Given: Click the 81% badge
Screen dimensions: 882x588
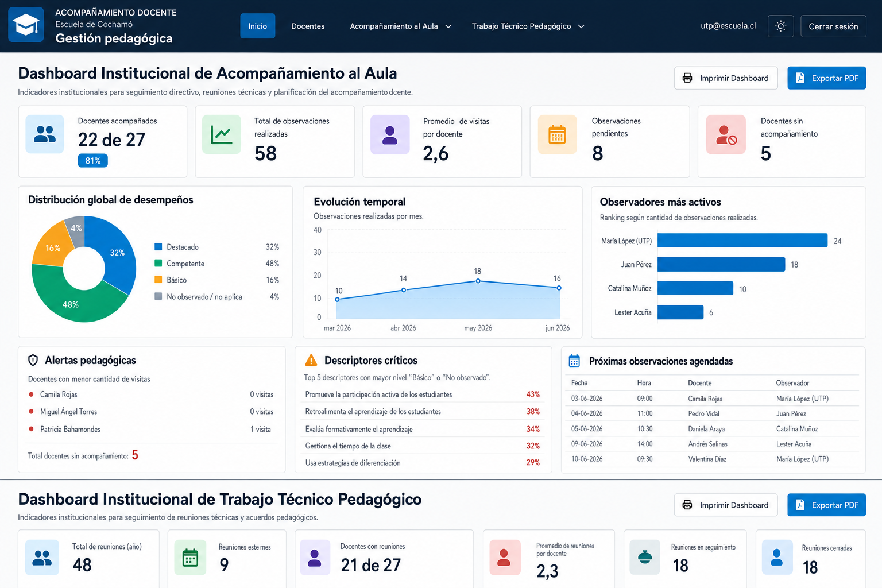Looking at the screenshot, I should (92, 161).
